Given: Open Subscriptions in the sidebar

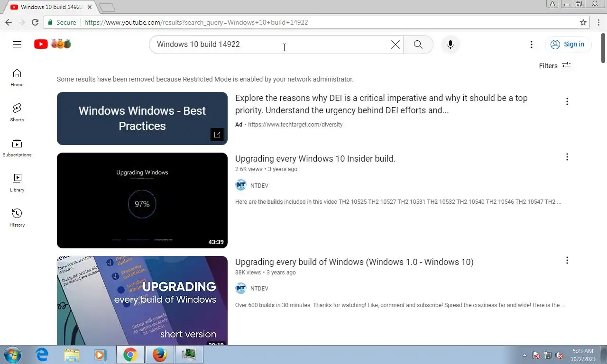Looking at the screenshot, I should coord(17,148).
